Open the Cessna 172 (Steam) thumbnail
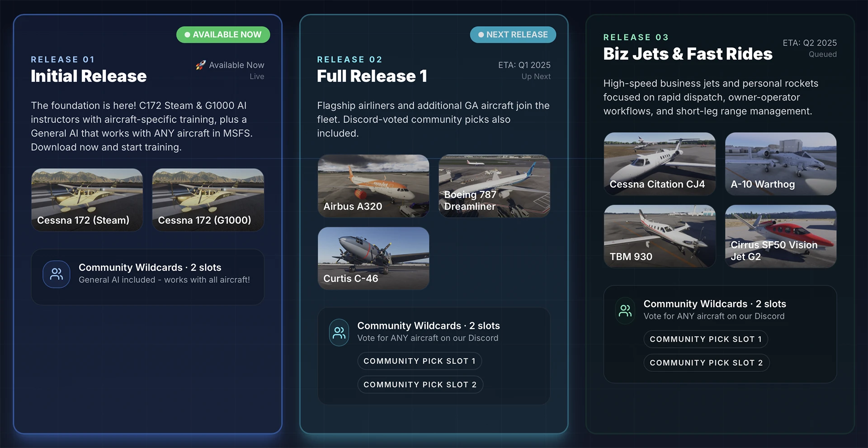 pos(87,200)
